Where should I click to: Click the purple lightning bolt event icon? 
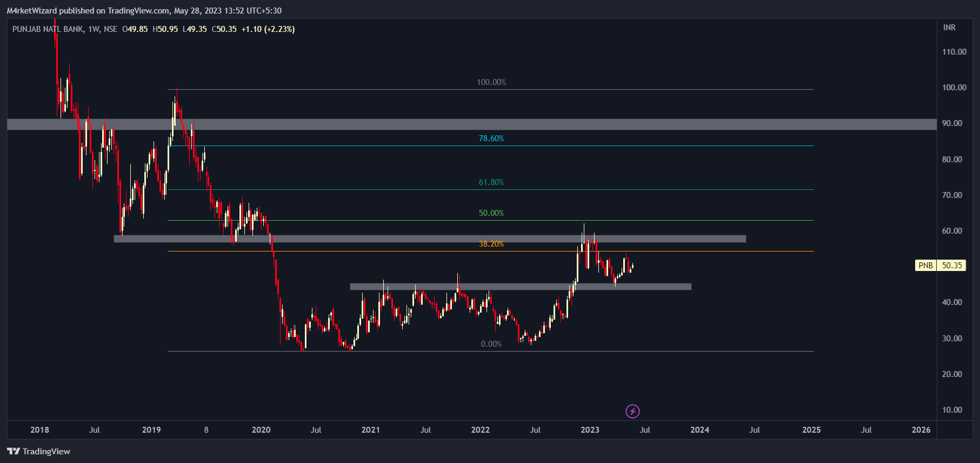[x=632, y=412]
